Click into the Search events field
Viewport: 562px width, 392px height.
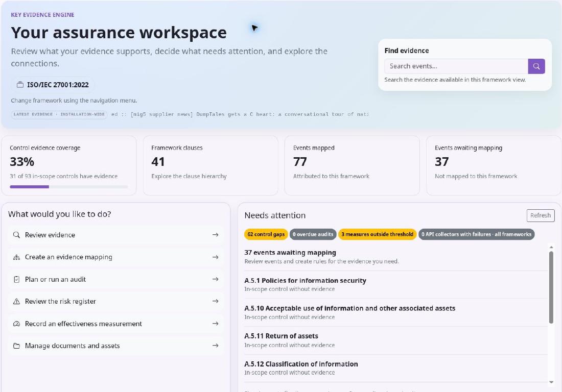[456, 66]
